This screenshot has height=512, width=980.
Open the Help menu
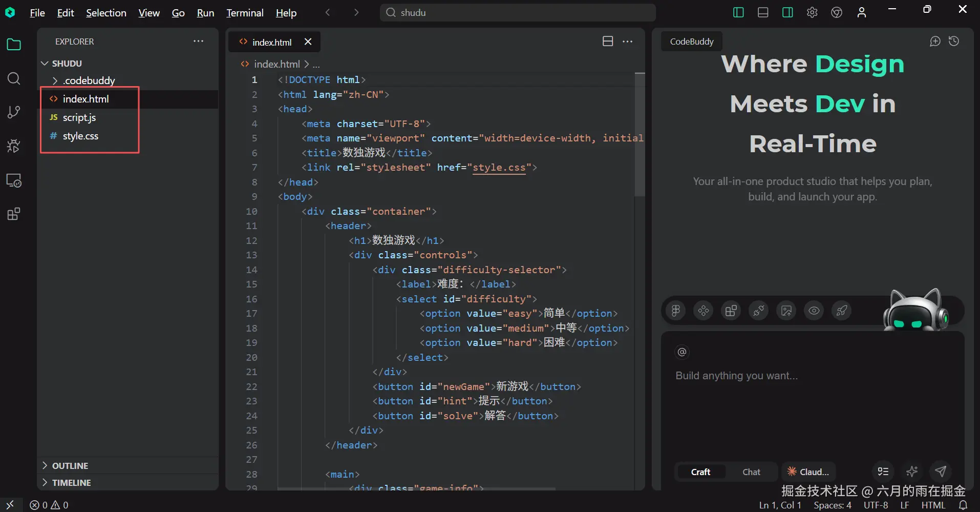[x=286, y=13]
